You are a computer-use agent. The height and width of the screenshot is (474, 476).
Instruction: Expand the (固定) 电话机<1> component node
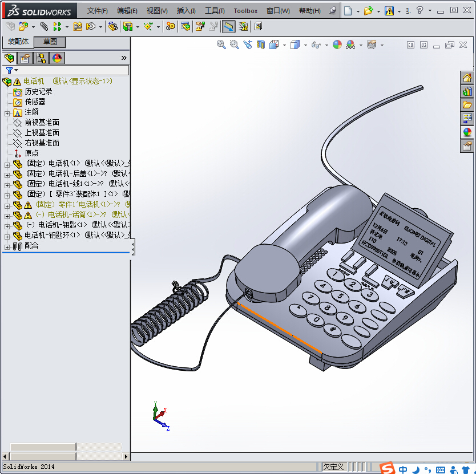click(7, 165)
